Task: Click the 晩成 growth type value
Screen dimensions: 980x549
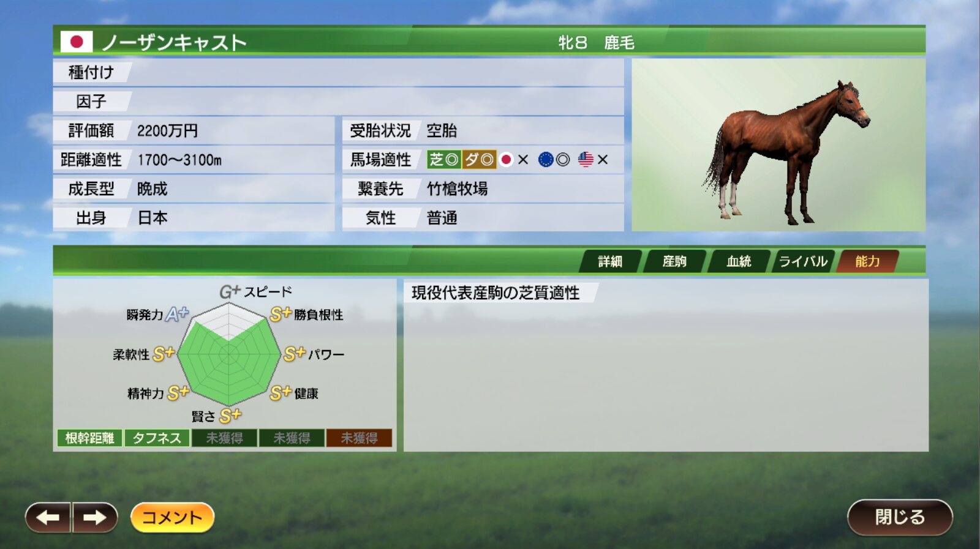Action: pos(153,189)
